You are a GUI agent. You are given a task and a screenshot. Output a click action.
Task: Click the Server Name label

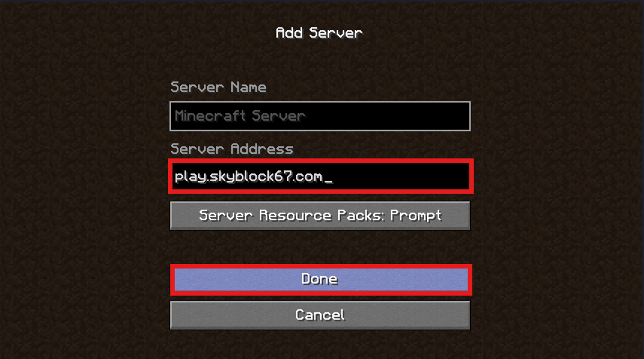click(x=218, y=87)
